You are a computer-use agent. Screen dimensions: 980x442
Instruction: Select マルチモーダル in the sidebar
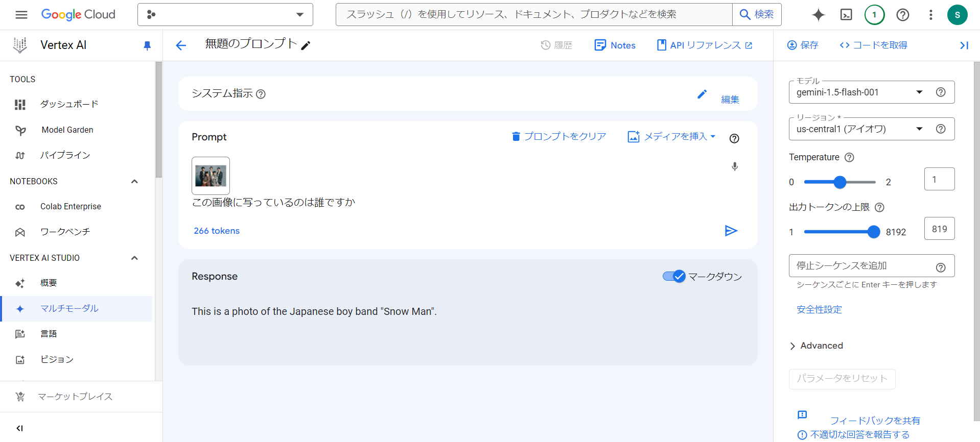click(77, 308)
